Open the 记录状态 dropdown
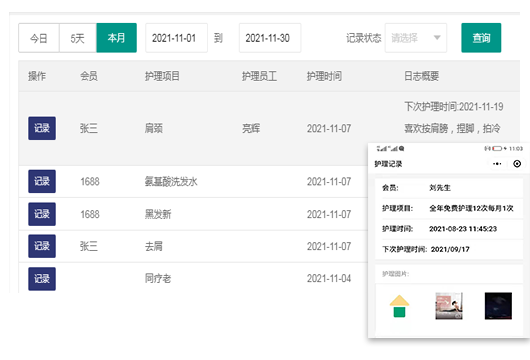Image resolution: width=530 pixels, height=360 pixels. coord(416,38)
